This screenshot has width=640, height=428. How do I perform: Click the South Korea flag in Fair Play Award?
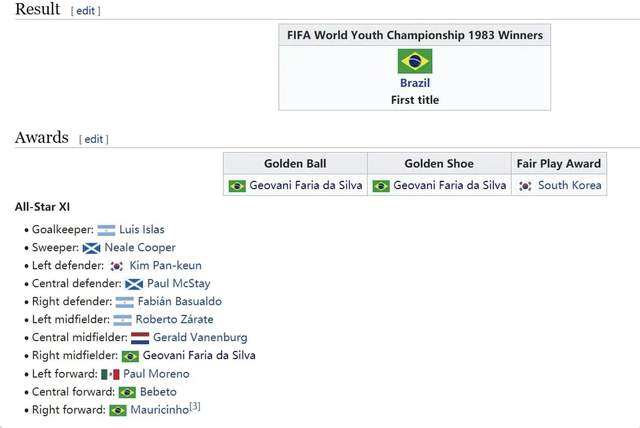[x=525, y=186]
